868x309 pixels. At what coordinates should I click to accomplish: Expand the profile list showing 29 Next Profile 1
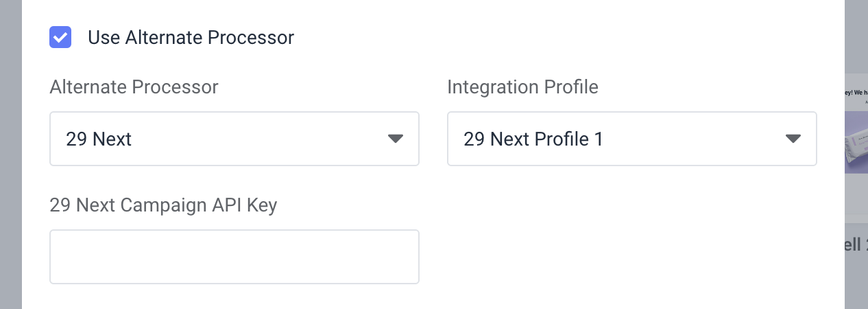click(632, 139)
